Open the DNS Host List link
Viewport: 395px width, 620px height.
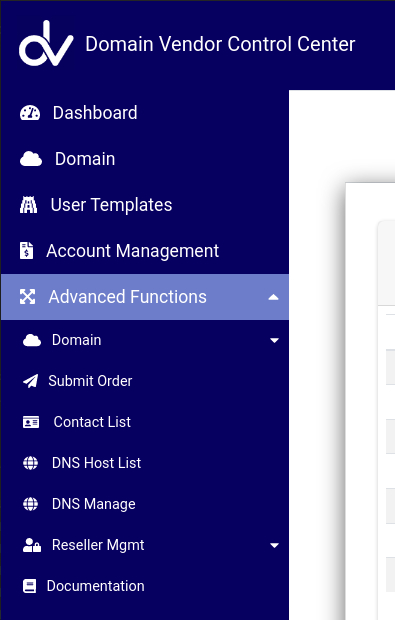(x=145, y=463)
